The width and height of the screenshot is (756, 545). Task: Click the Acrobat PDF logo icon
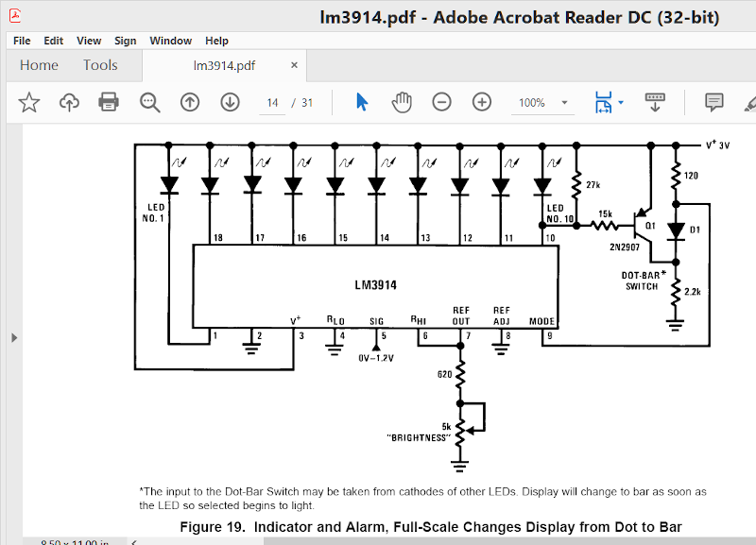15,16
